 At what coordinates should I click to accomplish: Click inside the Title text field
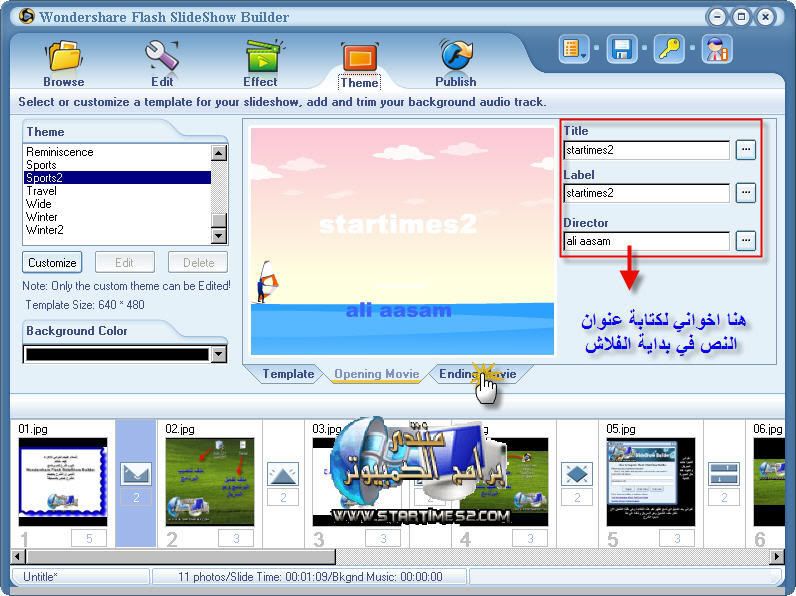[x=647, y=150]
